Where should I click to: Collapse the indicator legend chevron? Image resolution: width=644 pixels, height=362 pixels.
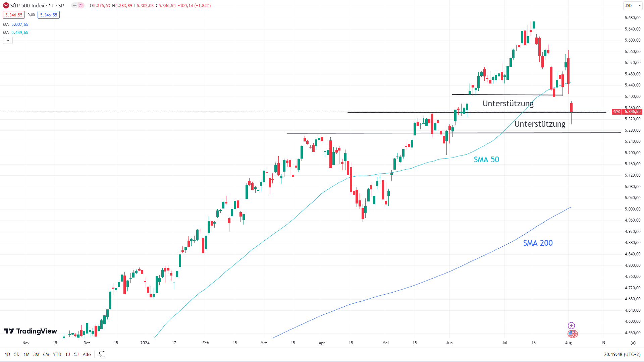(8, 40)
